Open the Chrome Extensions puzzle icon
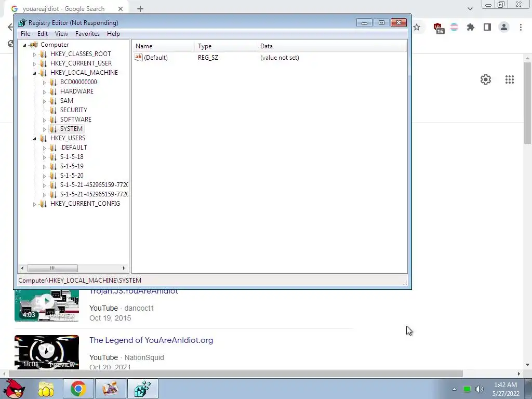The width and height of the screenshot is (532, 399). pyautogui.click(x=471, y=27)
